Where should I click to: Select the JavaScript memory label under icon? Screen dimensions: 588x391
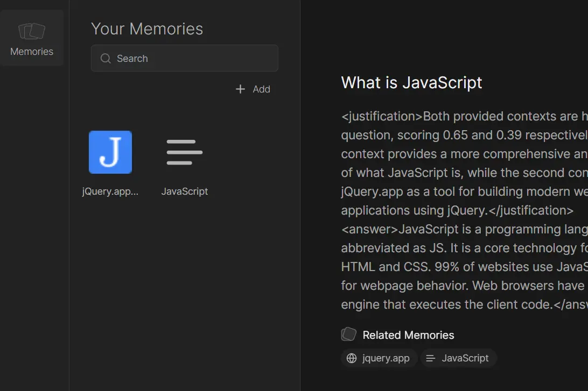185,191
